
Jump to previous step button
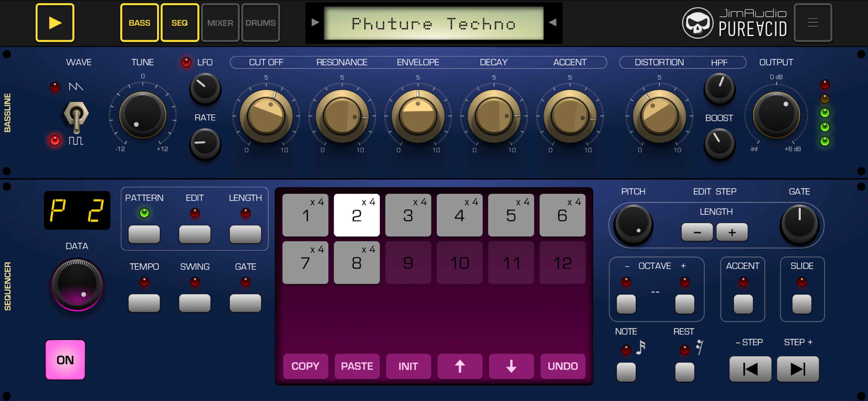[x=750, y=369]
